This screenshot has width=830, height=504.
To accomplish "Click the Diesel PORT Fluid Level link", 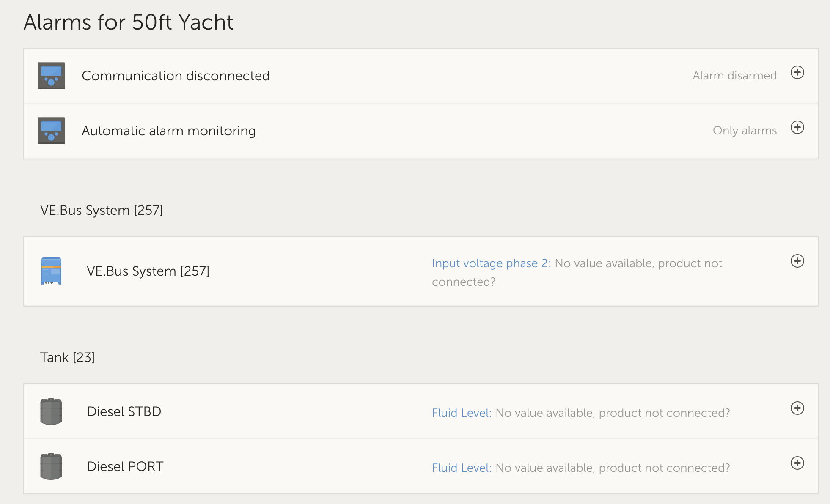I will [461, 468].
